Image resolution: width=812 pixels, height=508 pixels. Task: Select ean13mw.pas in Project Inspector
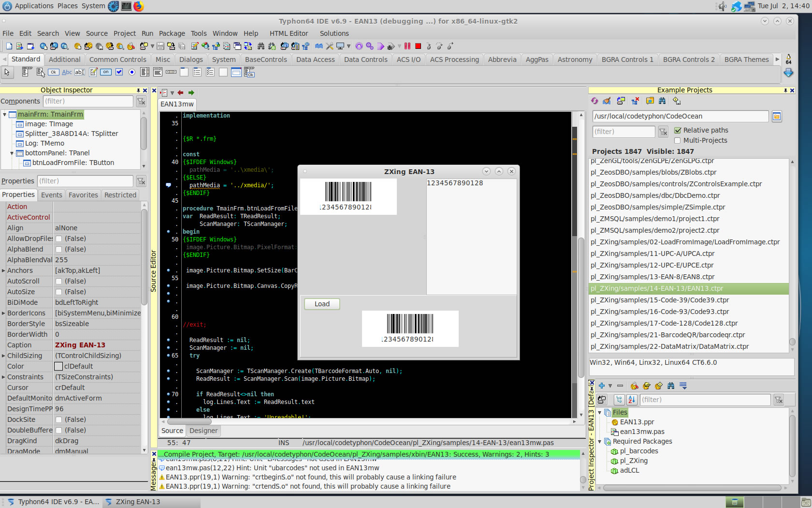[642, 432]
